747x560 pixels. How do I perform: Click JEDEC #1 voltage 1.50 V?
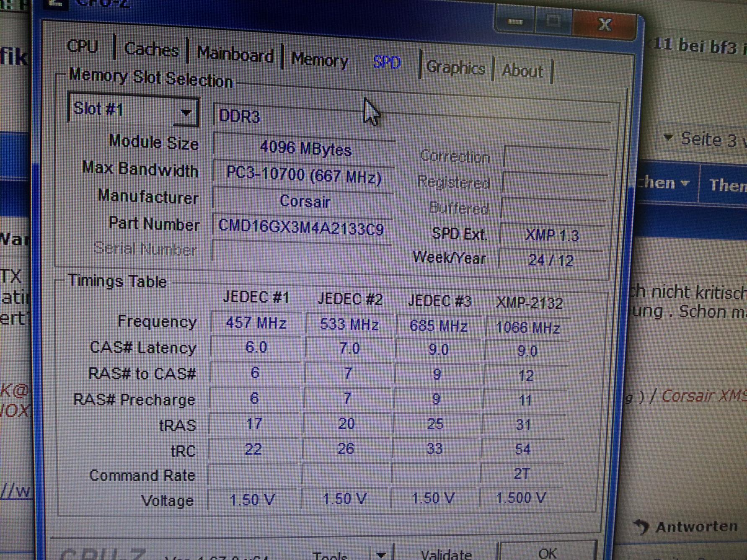[x=252, y=500]
